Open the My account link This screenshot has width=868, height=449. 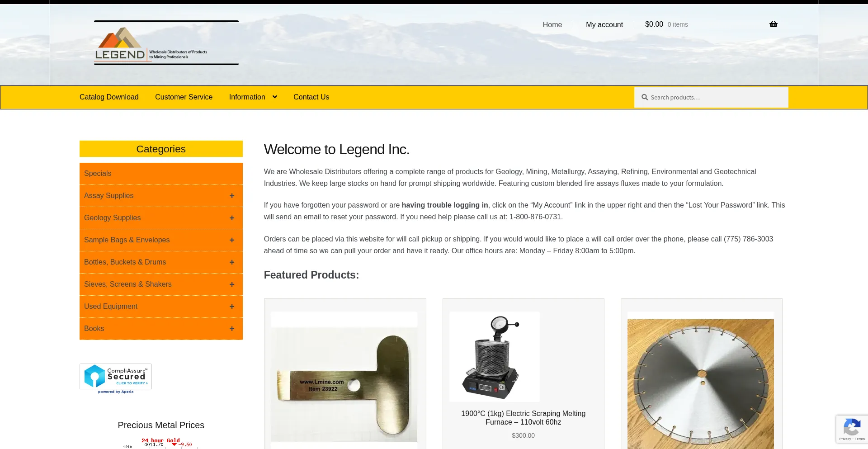[604, 24]
